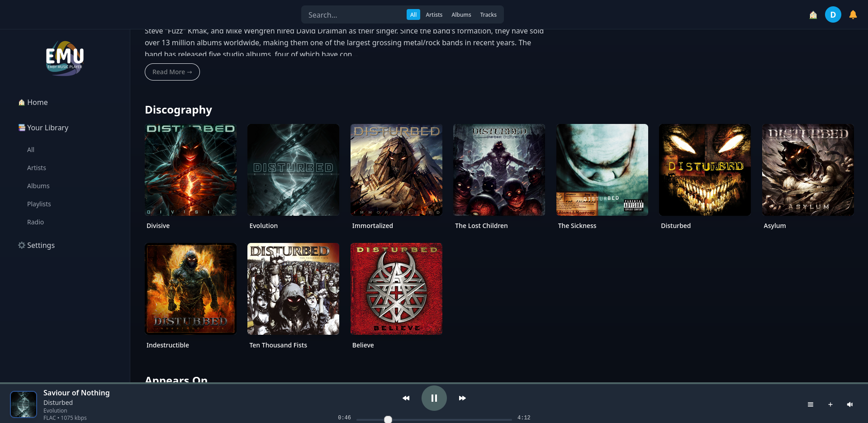
Task: Open the Disturbed self-titled album cover
Action: click(x=705, y=170)
